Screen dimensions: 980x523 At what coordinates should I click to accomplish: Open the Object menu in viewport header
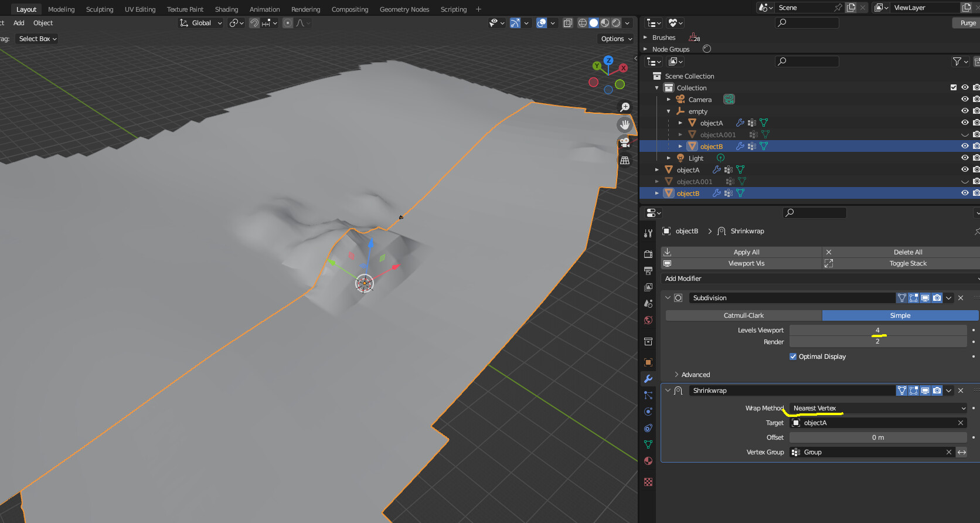43,23
